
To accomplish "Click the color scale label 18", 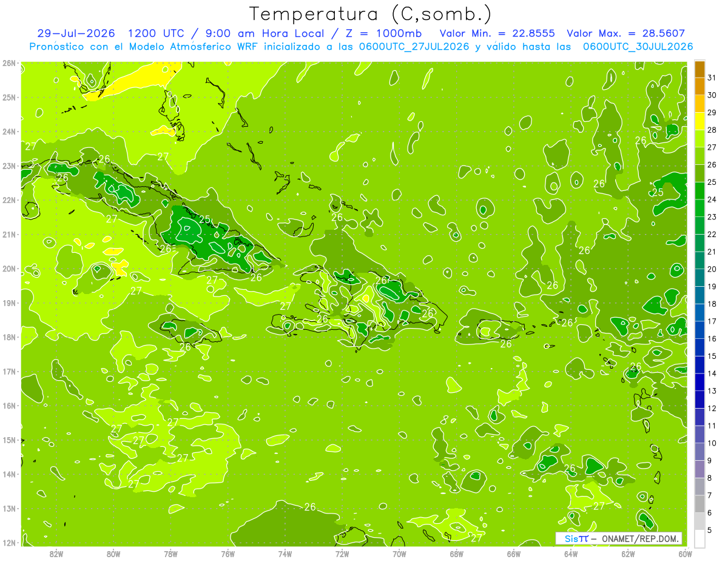I will point(712,304).
